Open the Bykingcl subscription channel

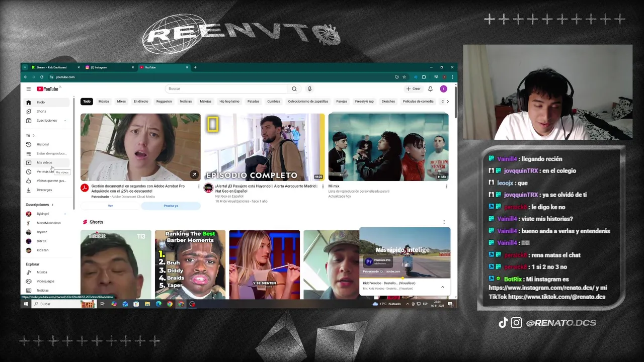pos(47,214)
